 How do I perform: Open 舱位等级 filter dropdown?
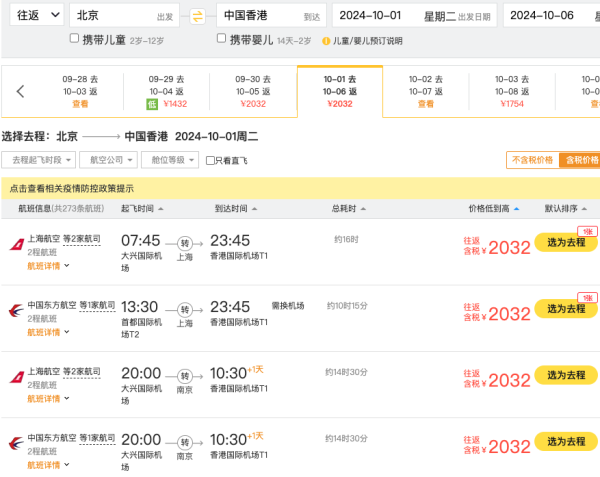pyautogui.click(x=170, y=160)
